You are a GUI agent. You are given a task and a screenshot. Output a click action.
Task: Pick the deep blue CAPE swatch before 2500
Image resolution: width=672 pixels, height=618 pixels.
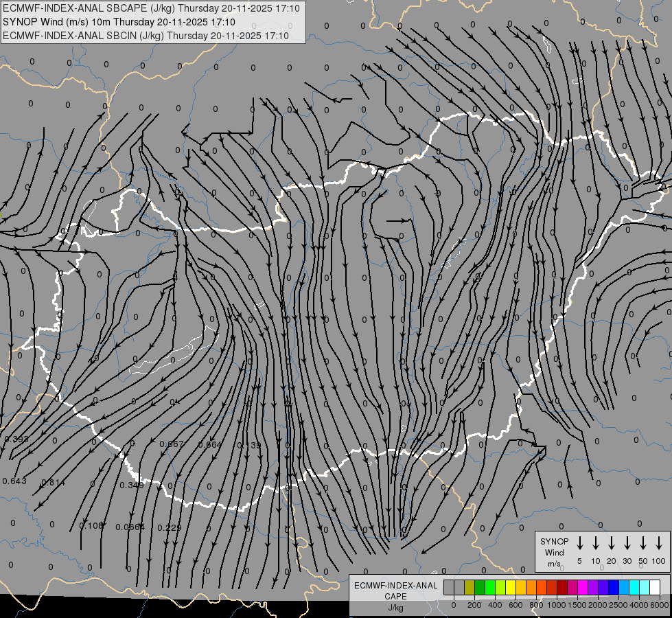[614, 587]
